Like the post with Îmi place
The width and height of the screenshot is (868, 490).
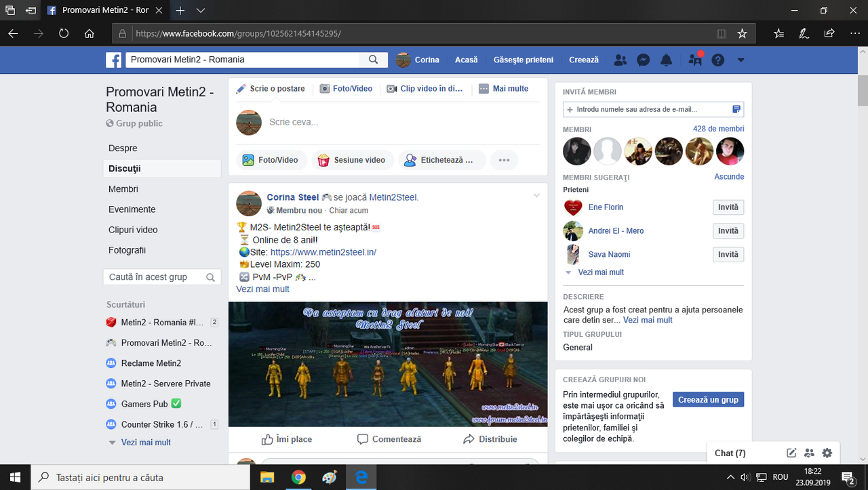287,439
